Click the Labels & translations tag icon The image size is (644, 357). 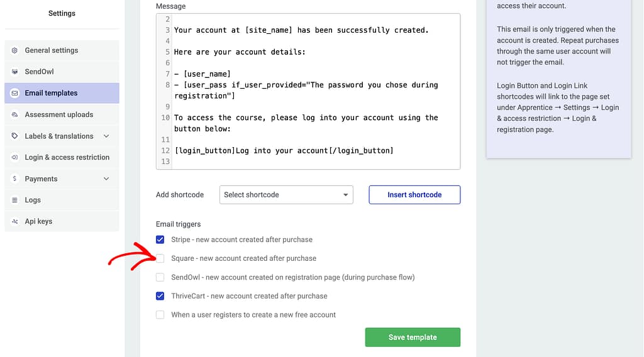[x=14, y=136]
